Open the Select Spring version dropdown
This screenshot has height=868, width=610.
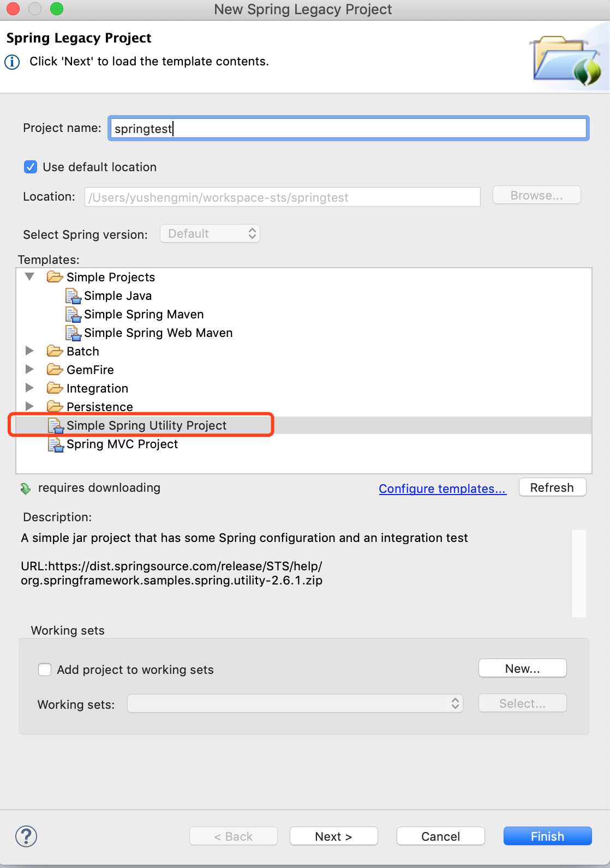click(x=210, y=233)
